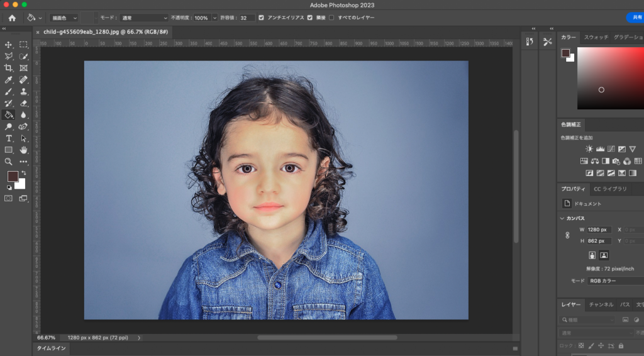Toggle the 隣接 checkbox
The height and width of the screenshot is (356, 644).
[309, 18]
